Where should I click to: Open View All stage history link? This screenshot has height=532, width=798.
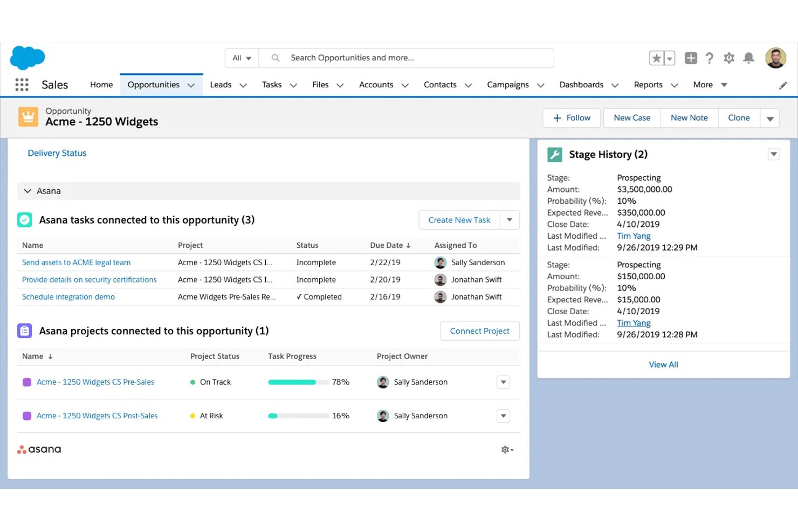(x=663, y=365)
